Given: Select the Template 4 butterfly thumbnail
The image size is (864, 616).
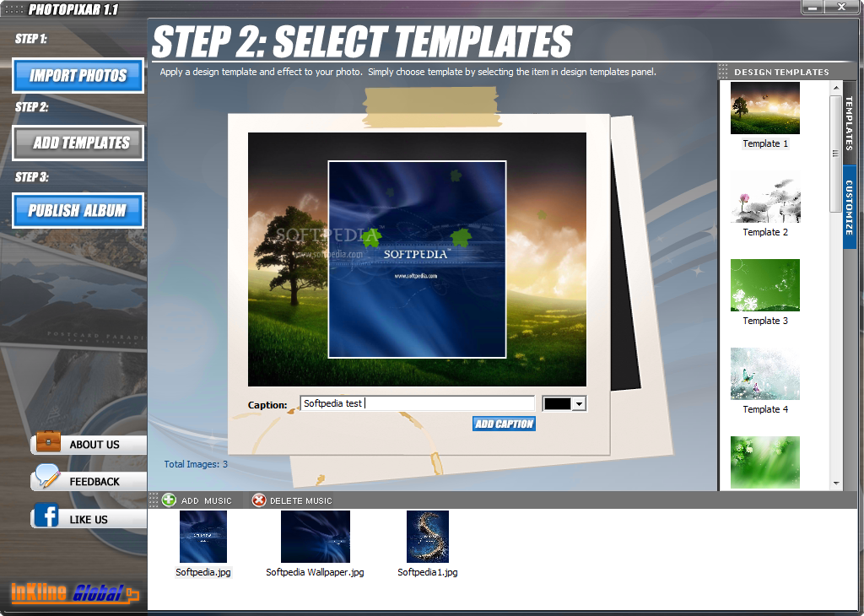Looking at the screenshot, I should click(x=764, y=374).
